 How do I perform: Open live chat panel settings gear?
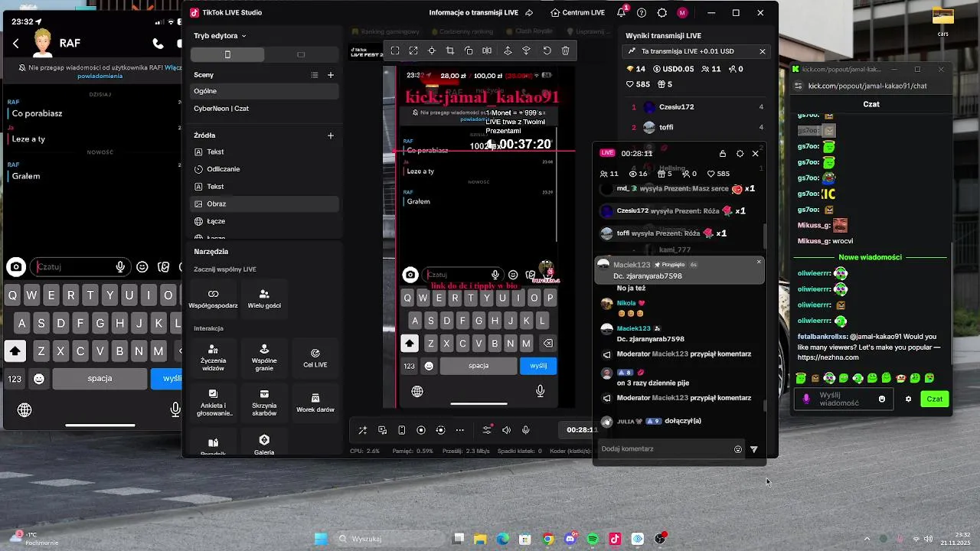[x=740, y=153]
